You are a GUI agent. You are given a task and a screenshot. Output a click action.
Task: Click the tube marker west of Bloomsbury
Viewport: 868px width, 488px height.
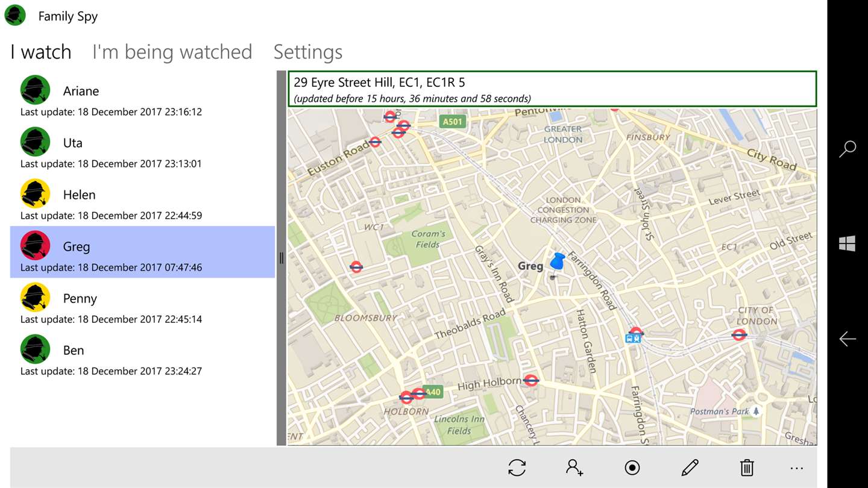click(356, 266)
